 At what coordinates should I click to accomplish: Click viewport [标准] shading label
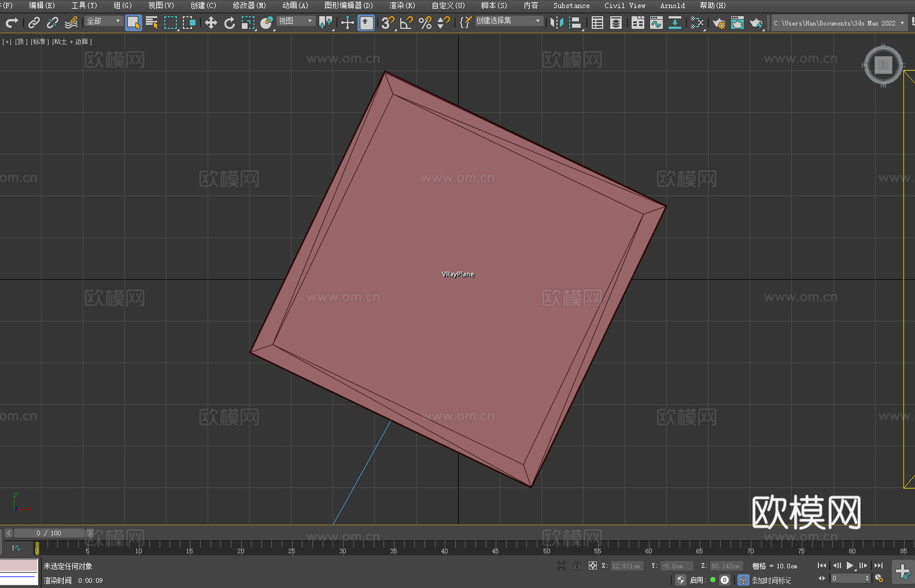39,42
